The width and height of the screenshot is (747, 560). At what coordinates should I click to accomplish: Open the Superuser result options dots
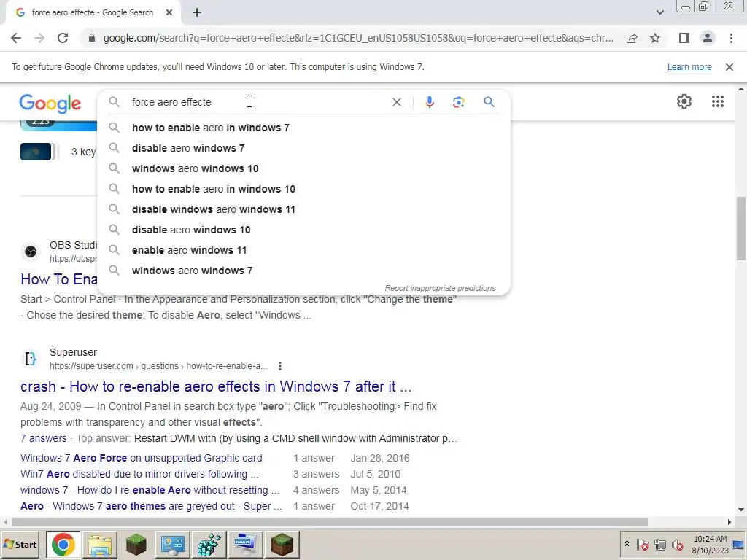point(280,366)
